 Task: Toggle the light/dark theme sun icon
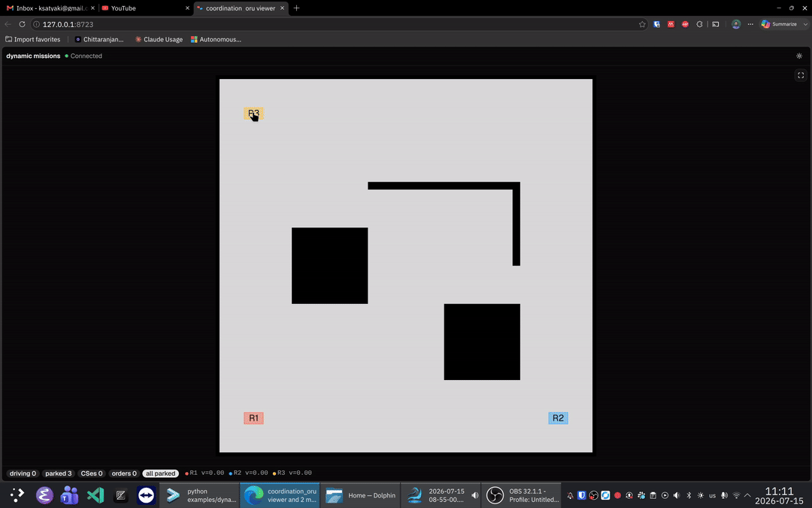point(799,56)
